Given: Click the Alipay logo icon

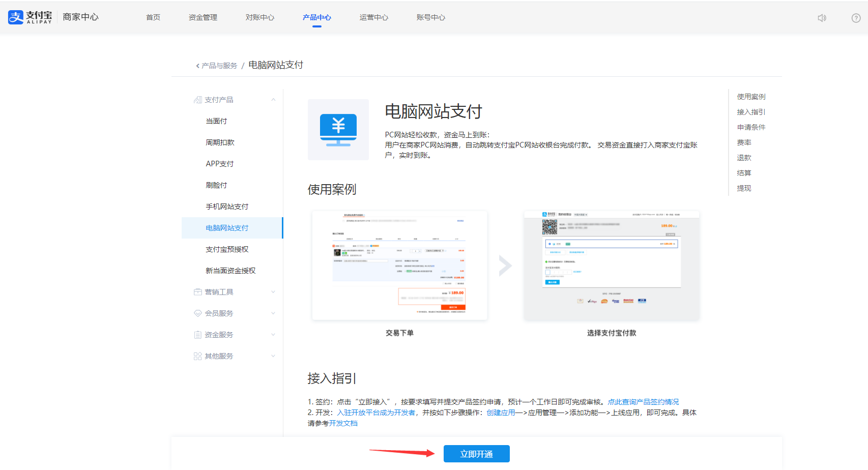Looking at the screenshot, I should pyautogui.click(x=16, y=17).
